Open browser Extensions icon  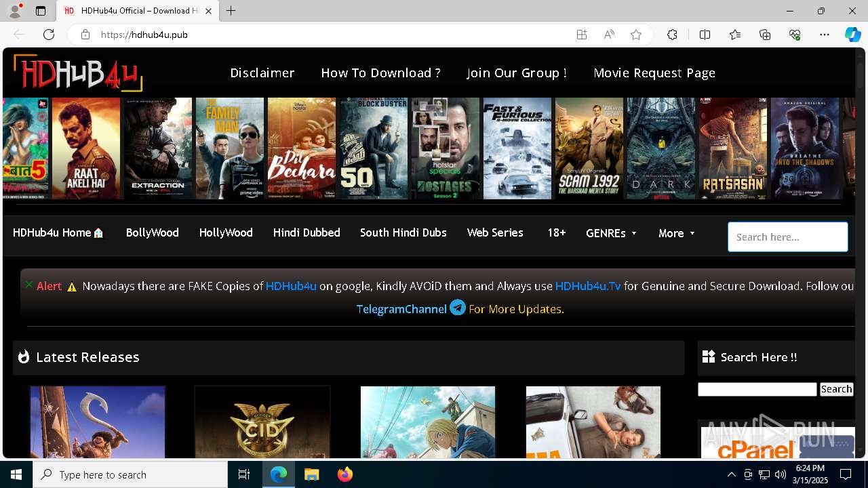[x=672, y=35]
